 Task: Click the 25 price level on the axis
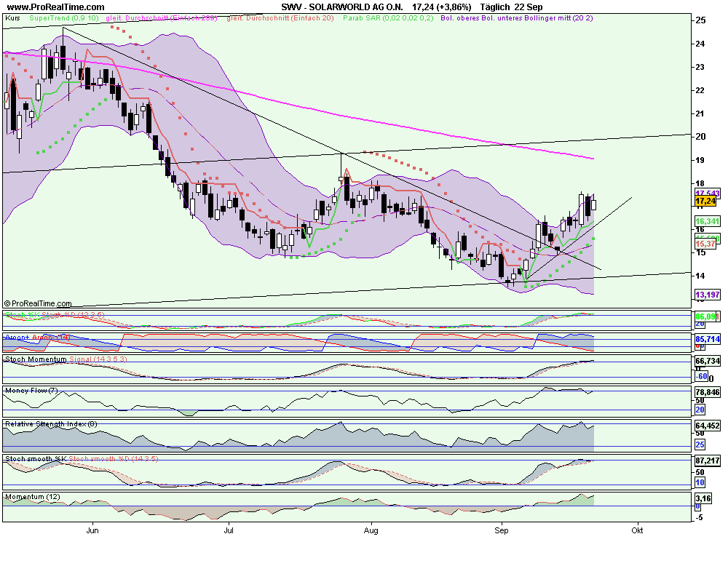coord(700,20)
